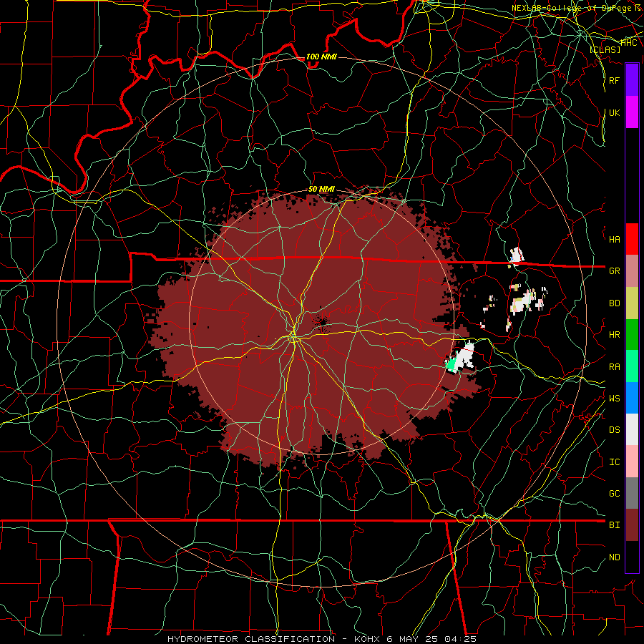Select the GC gray legend swatch
This screenshot has height=644, width=644.
pos(632,493)
